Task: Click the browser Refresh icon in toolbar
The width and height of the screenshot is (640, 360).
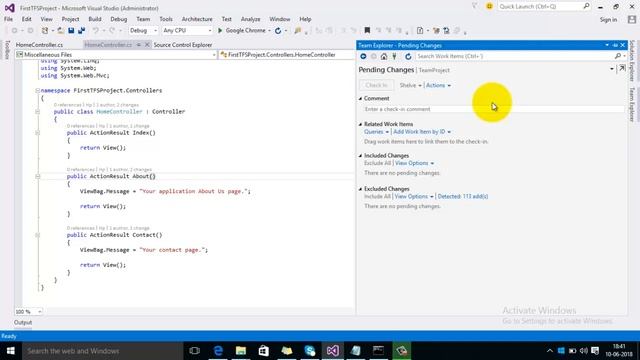Action: (x=278, y=31)
